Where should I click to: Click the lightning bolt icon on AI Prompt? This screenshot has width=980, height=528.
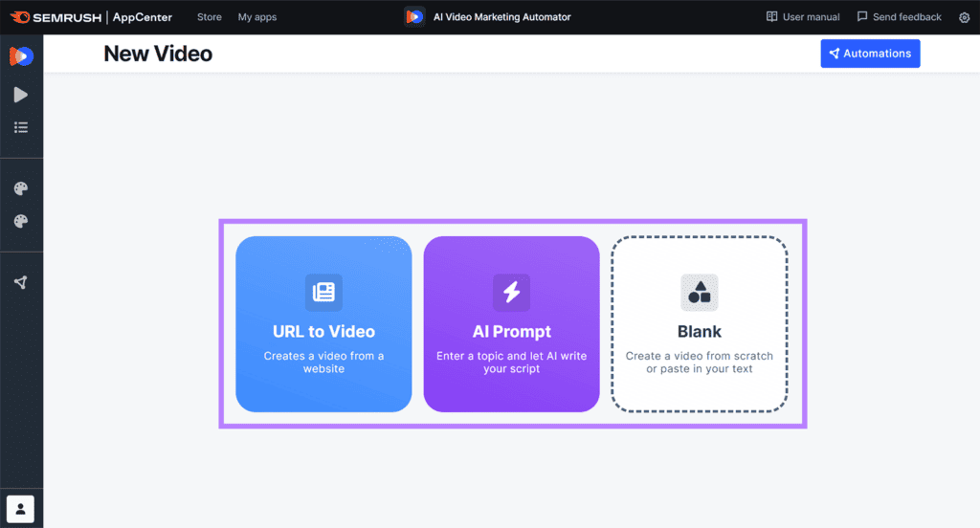[x=511, y=293]
